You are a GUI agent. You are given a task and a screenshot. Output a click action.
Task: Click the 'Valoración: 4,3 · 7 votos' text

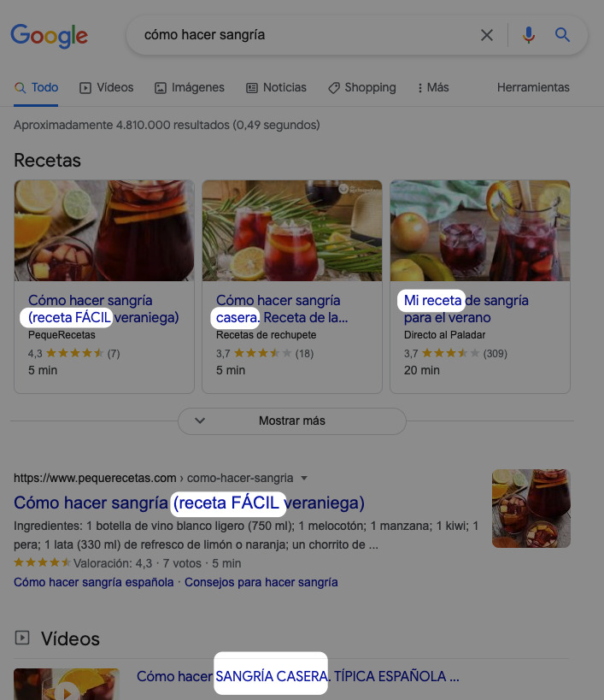pos(138,564)
